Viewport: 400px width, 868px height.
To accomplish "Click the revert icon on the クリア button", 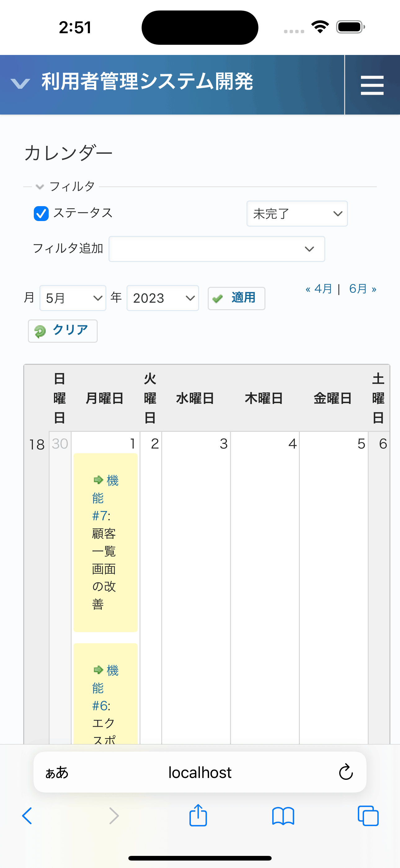I will [41, 331].
